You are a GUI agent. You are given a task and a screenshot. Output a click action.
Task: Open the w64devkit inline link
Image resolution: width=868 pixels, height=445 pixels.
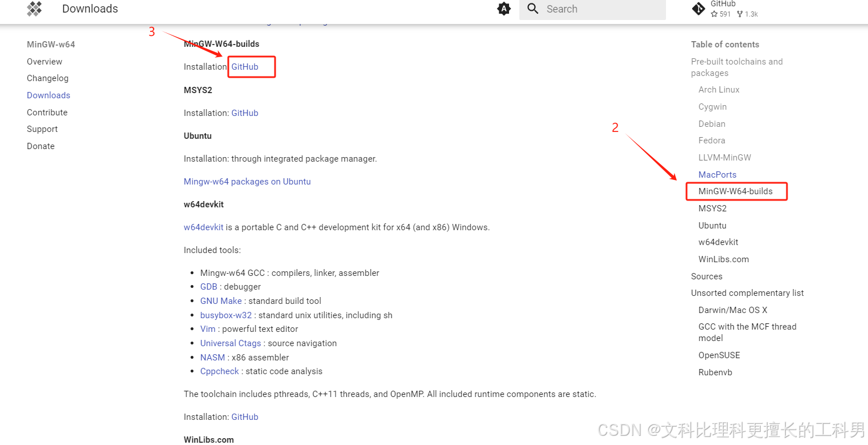coord(203,227)
